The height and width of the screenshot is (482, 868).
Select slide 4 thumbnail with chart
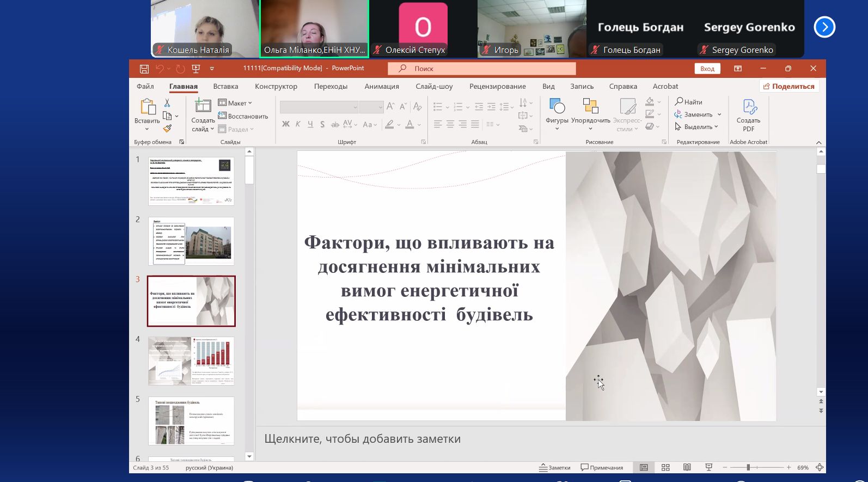[191, 361]
